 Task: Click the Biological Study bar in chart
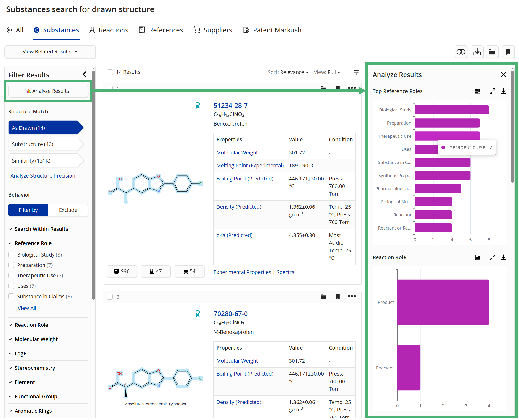point(452,110)
